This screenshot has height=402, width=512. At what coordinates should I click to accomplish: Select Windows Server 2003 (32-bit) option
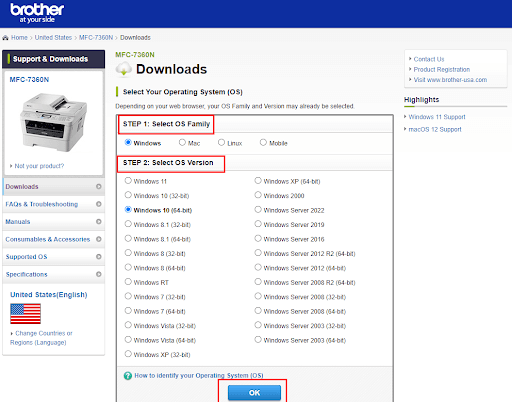click(258, 325)
